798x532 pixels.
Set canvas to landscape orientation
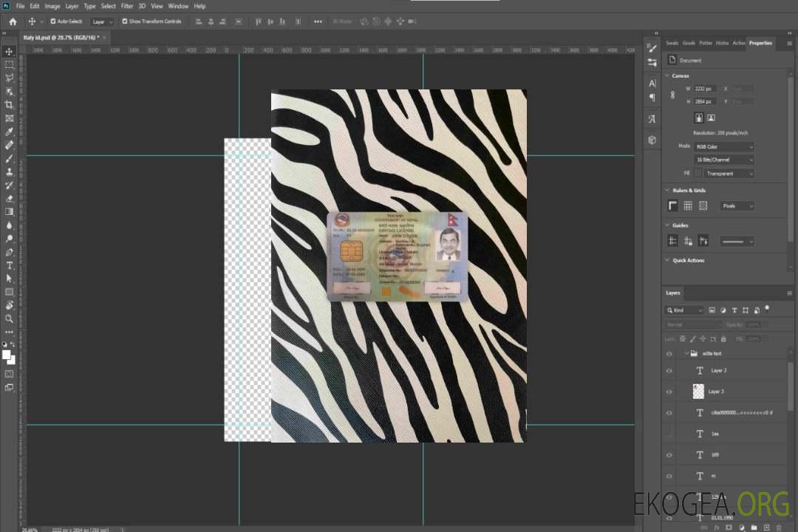(x=711, y=117)
